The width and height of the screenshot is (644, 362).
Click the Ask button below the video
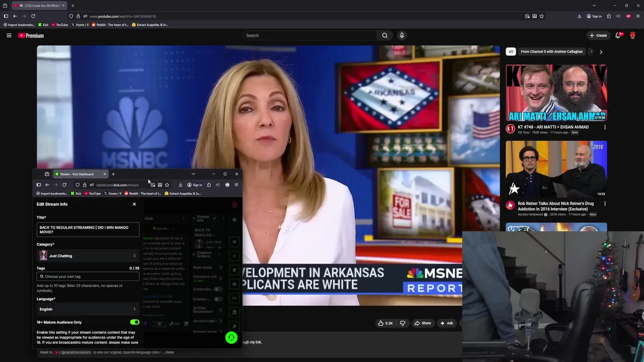click(446, 323)
